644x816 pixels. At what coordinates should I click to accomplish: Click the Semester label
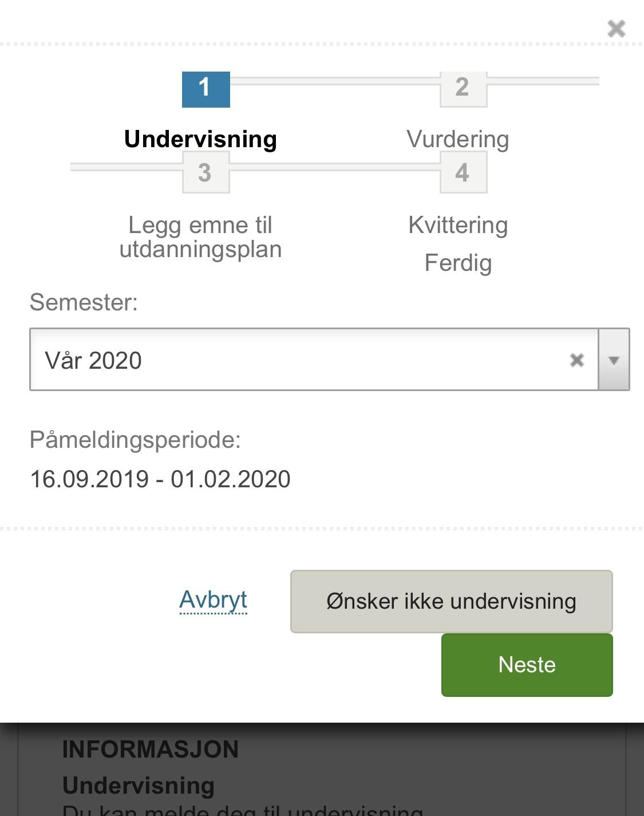84,302
